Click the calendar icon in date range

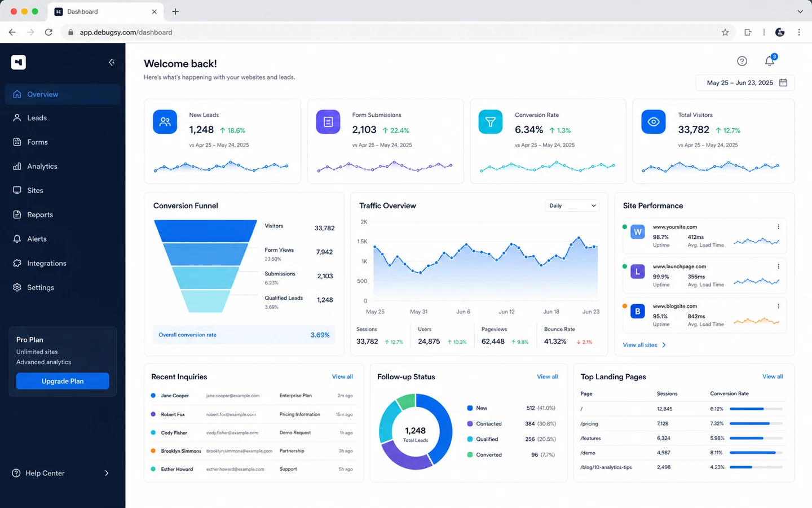783,82
